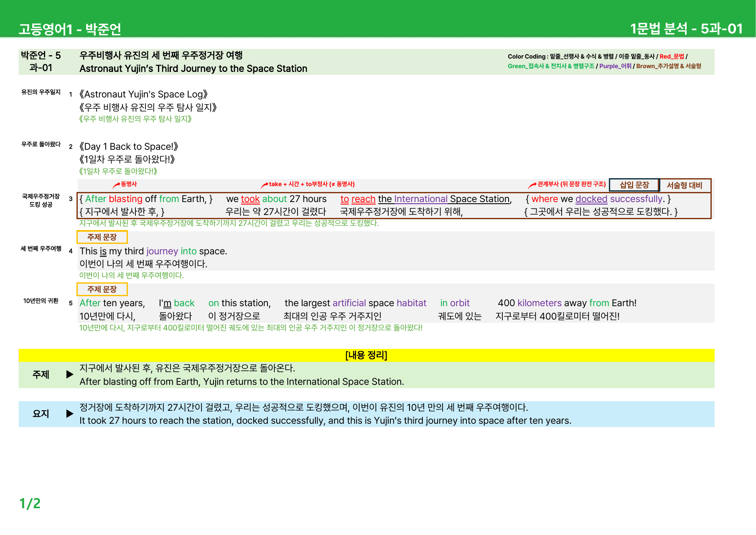756x535 pixels.
Task: Click the header title 고등영어1 - 박준언
Action: 70,29
